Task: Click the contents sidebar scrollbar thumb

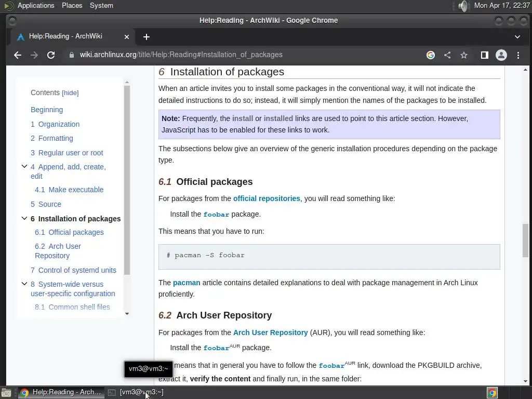Action: [127, 180]
